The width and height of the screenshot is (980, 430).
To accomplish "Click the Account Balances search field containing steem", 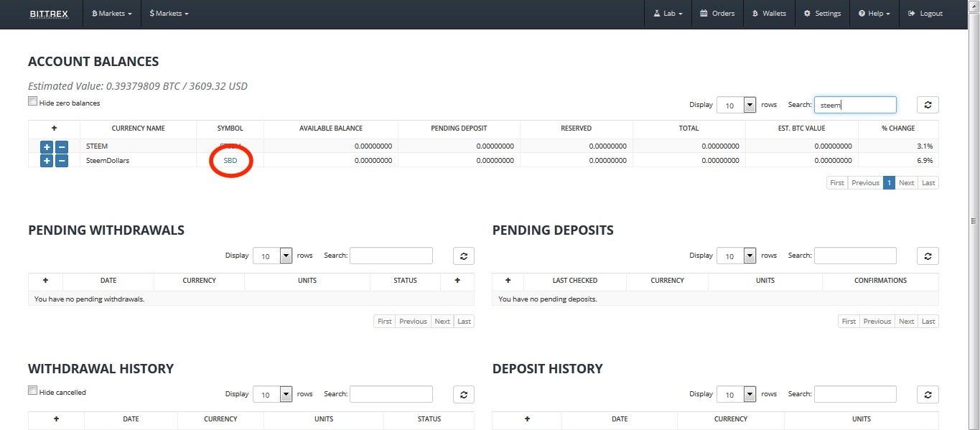I will [855, 105].
